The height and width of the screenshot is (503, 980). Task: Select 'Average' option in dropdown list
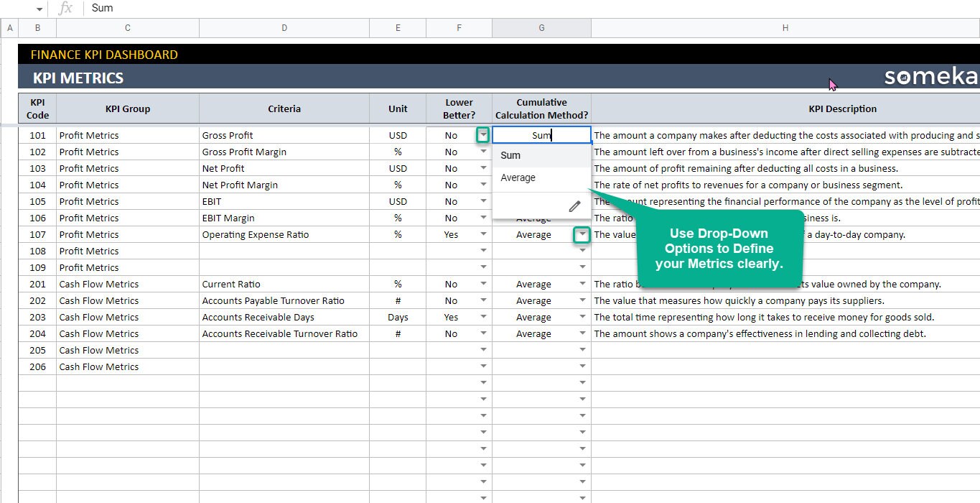[x=541, y=177]
